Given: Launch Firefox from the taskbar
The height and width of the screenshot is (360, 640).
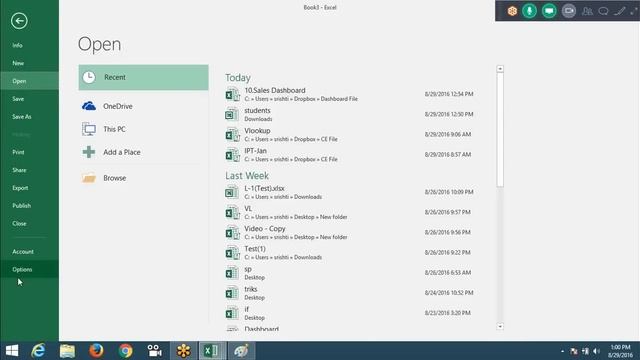Looking at the screenshot, I should 96,351.
